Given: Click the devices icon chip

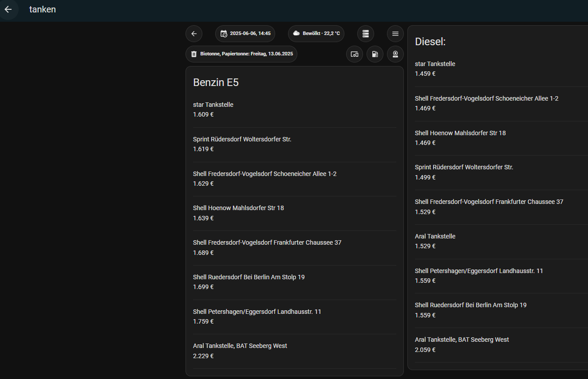Looking at the screenshot, I should point(355,54).
